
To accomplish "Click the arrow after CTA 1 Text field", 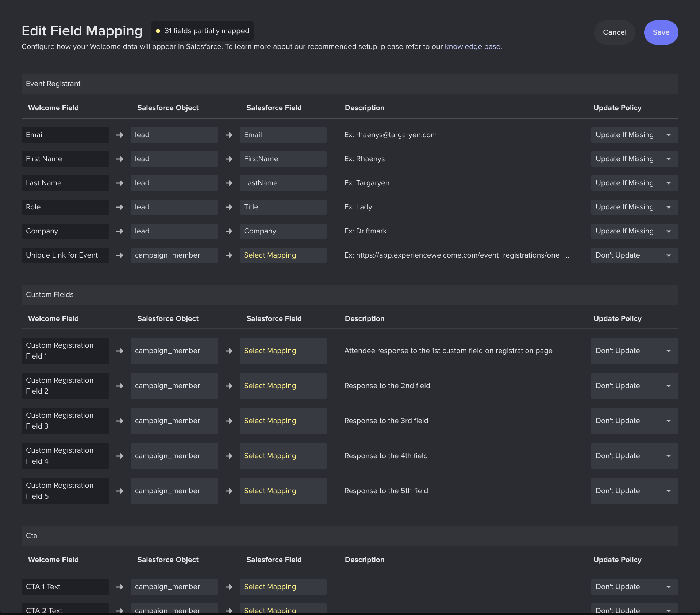I will point(120,587).
